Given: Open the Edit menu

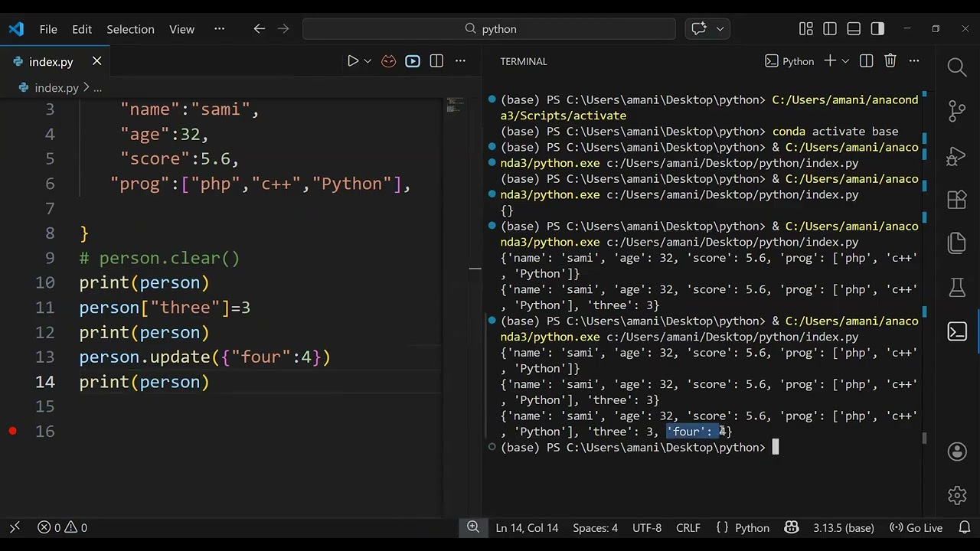Looking at the screenshot, I should [82, 29].
